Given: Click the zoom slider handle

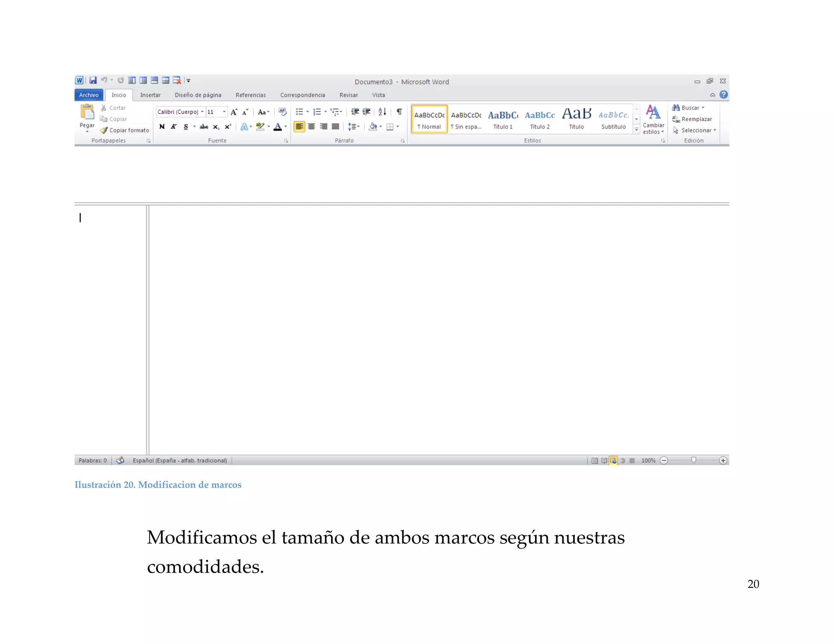Looking at the screenshot, I should tap(694, 460).
